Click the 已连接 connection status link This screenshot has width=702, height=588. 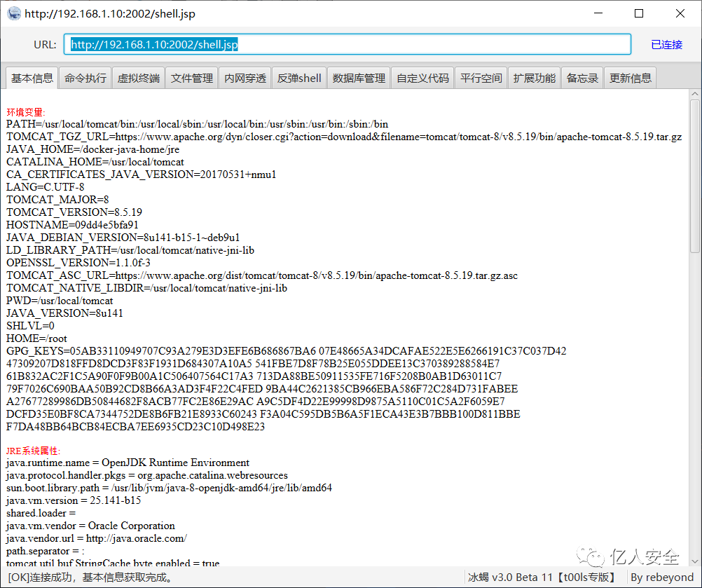tap(667, 45)
